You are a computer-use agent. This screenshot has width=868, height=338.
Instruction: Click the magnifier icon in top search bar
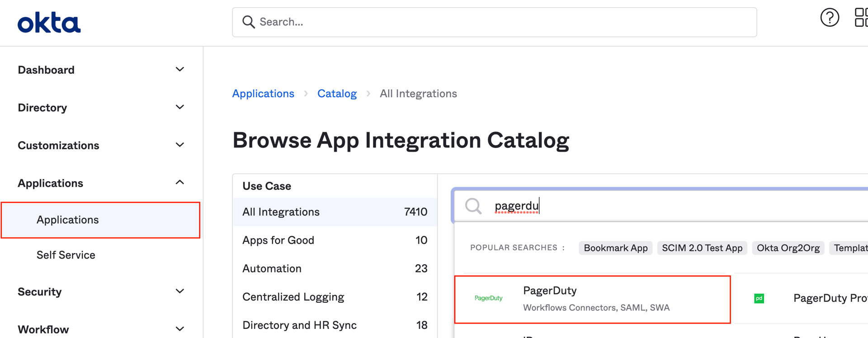pyautogui.click(x=248, y=22)
